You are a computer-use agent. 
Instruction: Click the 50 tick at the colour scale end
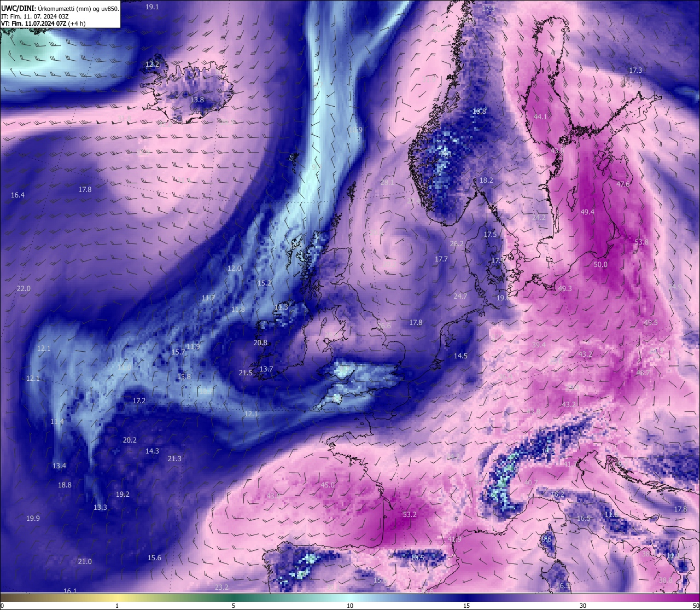pos(696,606)
